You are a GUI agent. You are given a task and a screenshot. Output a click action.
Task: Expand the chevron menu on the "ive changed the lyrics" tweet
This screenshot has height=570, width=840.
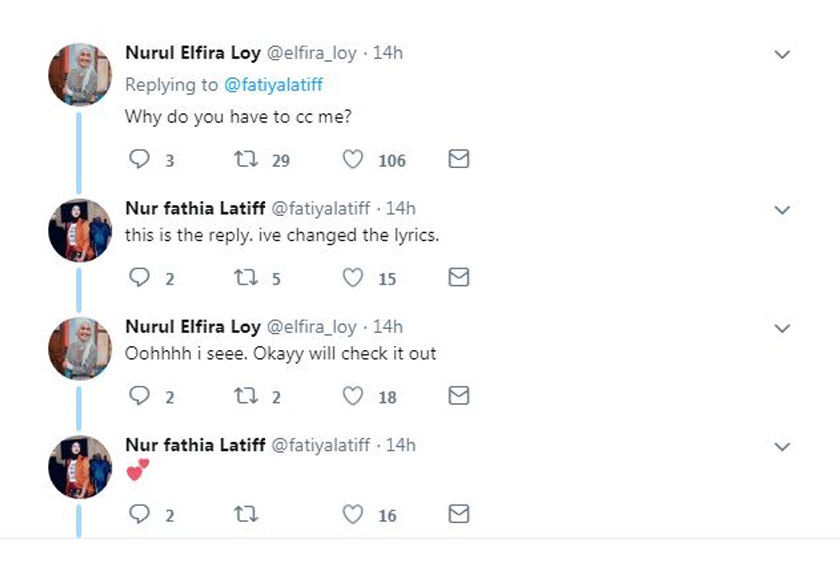(783, 210)
